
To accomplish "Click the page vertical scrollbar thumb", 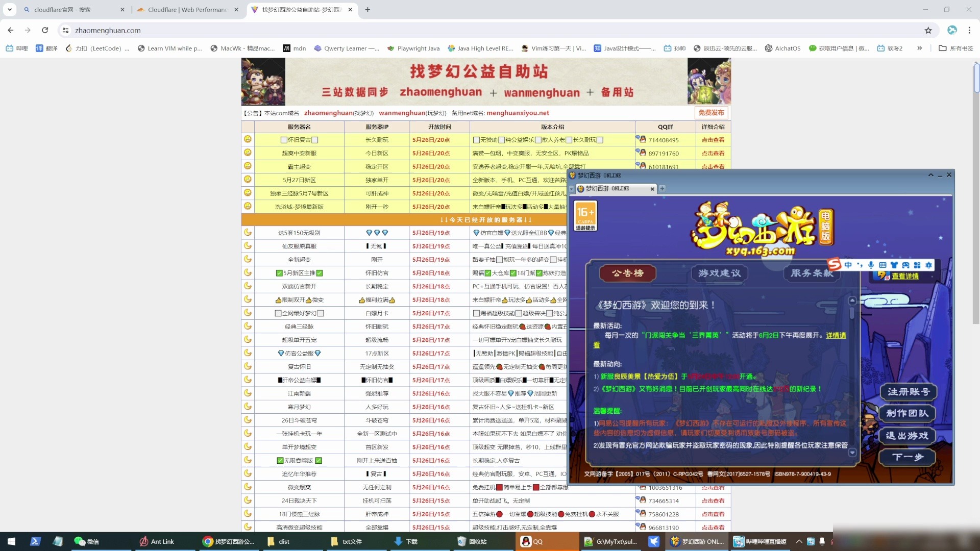I will 976,78.
